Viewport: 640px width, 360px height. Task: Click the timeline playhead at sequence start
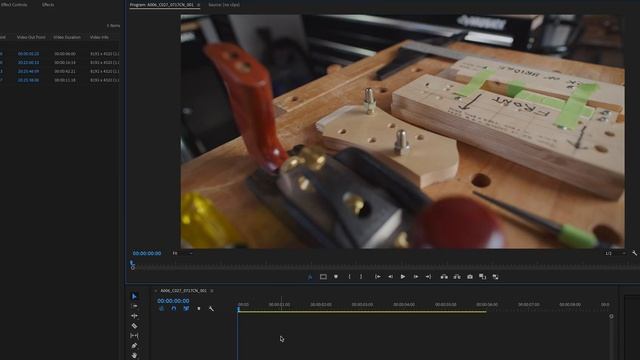(x=238, y=309)
